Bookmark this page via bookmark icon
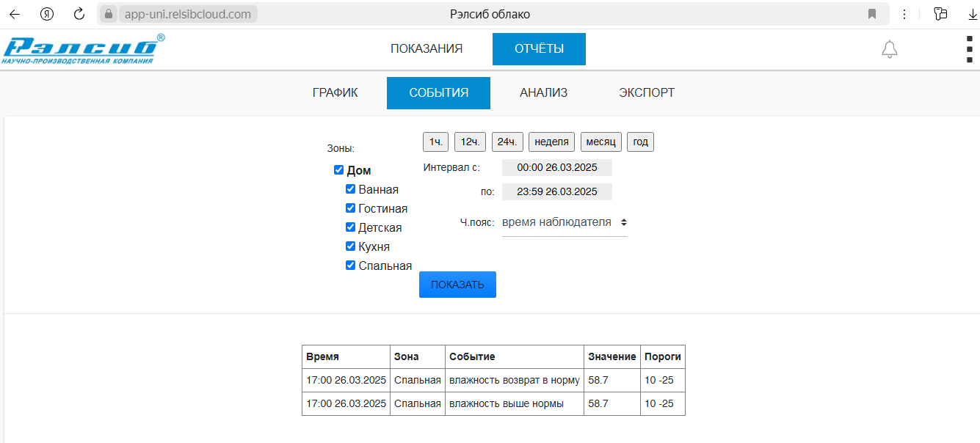The width and height of the screenshot is (980, 443). tap(872, 14)
